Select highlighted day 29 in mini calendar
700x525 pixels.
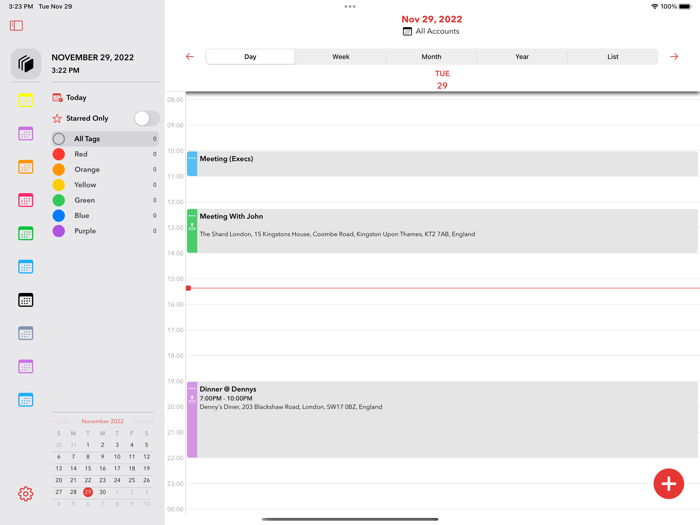pyautogui.click(x=88, y=492)
